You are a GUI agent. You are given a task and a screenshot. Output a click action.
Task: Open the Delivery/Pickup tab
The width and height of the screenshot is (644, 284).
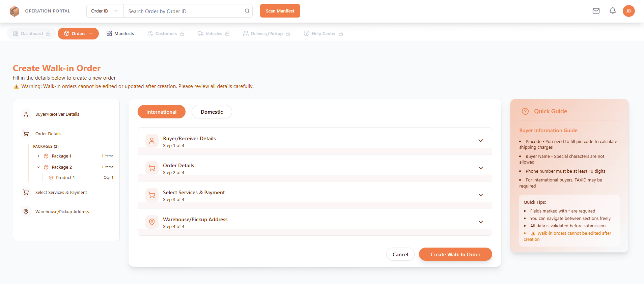[267, 33]
